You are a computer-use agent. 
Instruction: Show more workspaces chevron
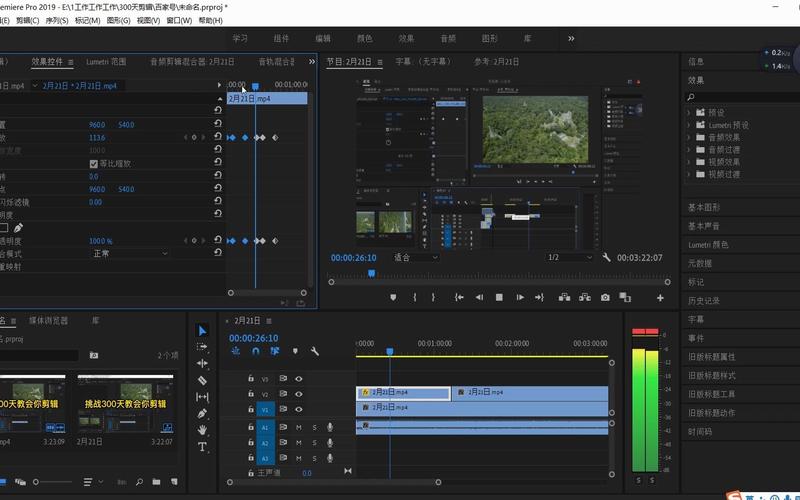point(571,38)
